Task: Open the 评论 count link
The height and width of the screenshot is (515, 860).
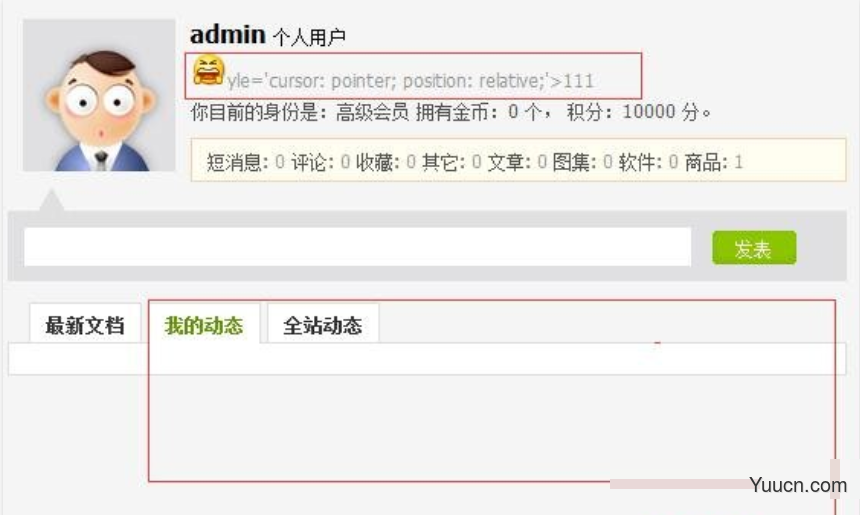Action: (345, 162)
